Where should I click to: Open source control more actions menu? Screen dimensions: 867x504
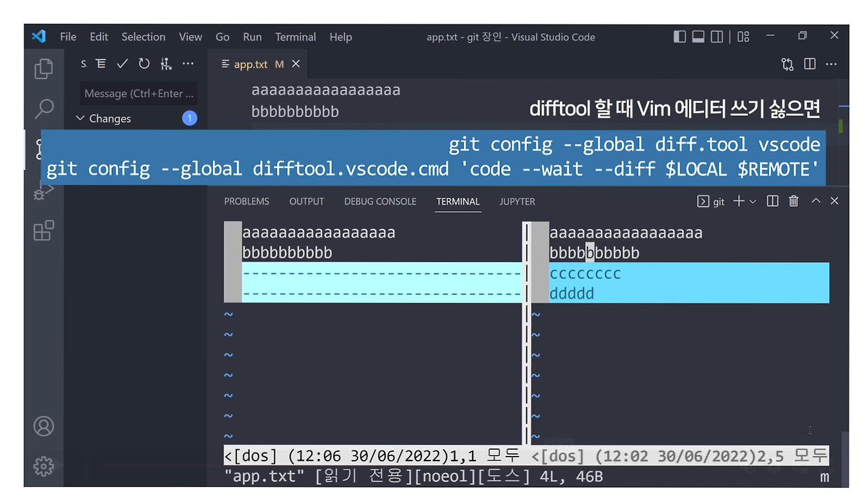pyautogui.click(x=188, y=64)
